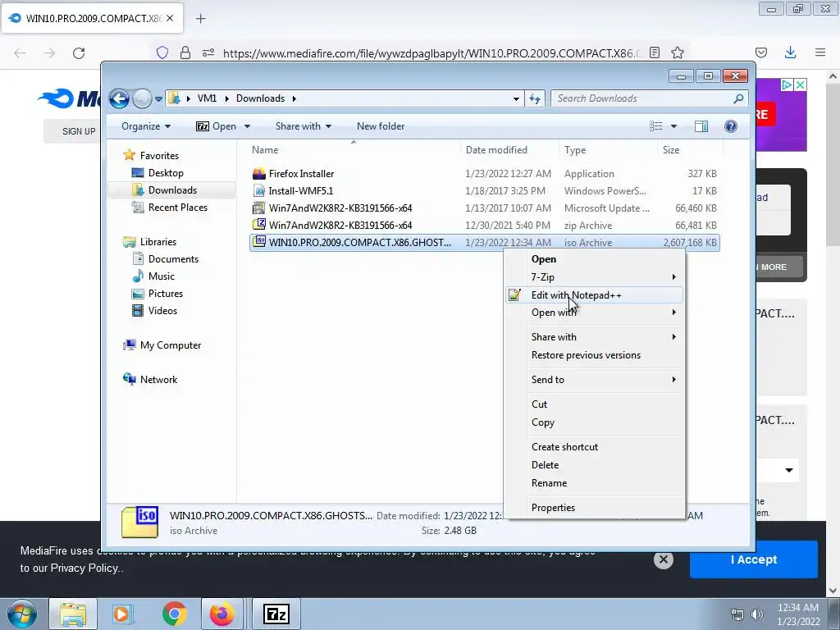The height and width of the screenshot is (630, 840).
Task: Expand the address bar history dropdown
Action: click(x=516, y=99)
